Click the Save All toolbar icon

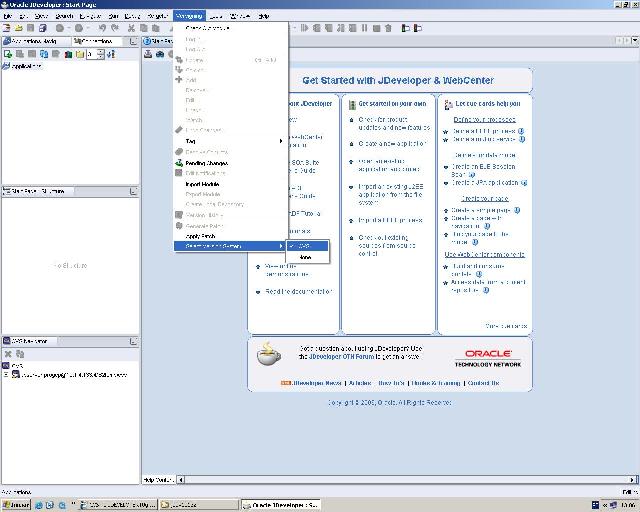click(x=42, y=28)
